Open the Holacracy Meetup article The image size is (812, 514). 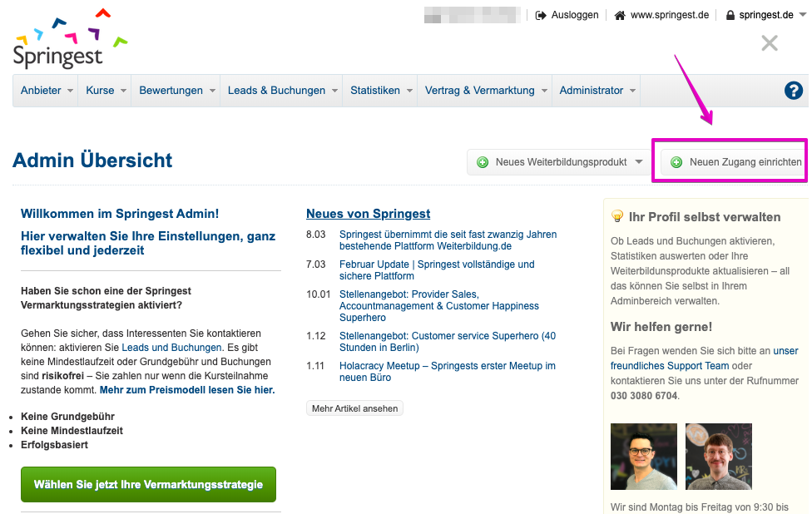click(447, 372)
